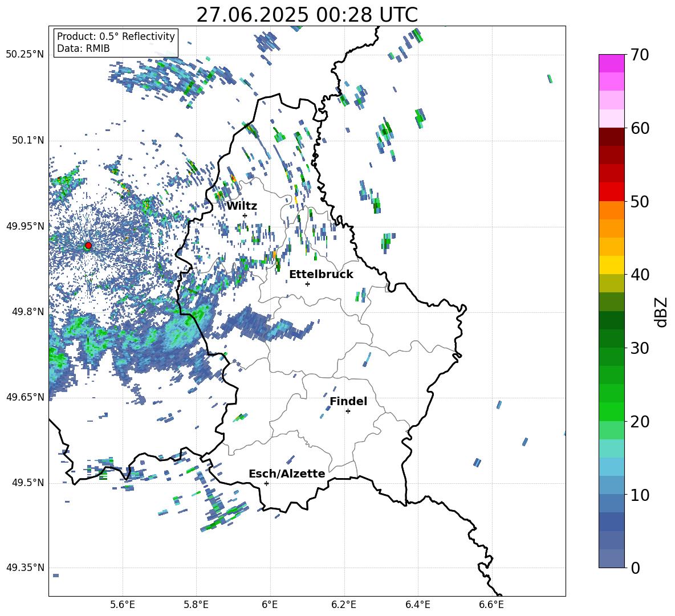The height and width of the screenshot is (616, 675).
Task: Click the Ettelbruck station cross marker
Action: (x=307, y=284)
